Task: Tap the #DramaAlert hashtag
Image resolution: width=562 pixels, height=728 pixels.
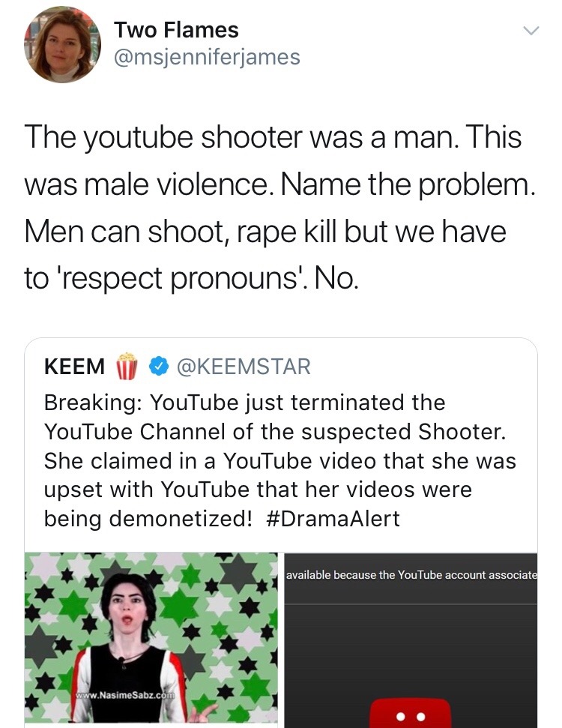Action: 333,519
